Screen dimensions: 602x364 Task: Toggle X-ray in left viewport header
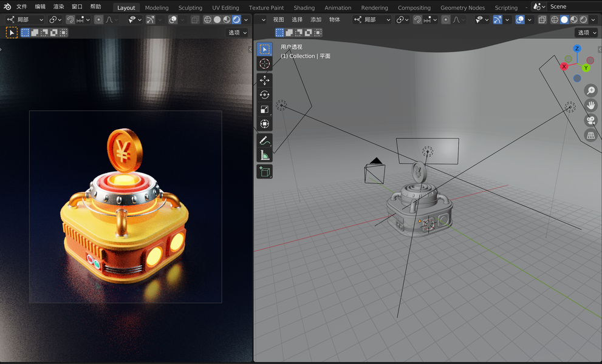[195, 19]
